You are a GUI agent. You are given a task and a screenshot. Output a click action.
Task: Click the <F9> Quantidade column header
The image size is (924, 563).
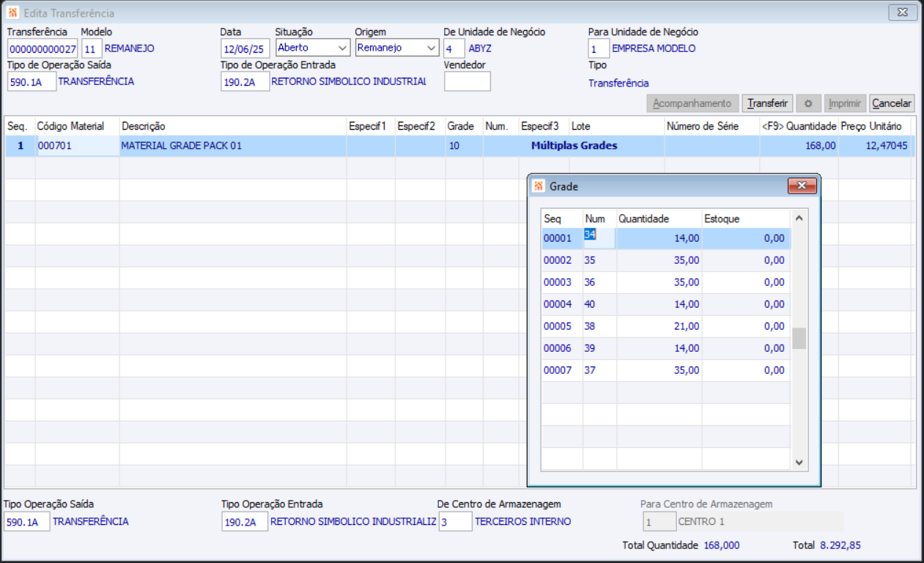(x=799, y=126)
